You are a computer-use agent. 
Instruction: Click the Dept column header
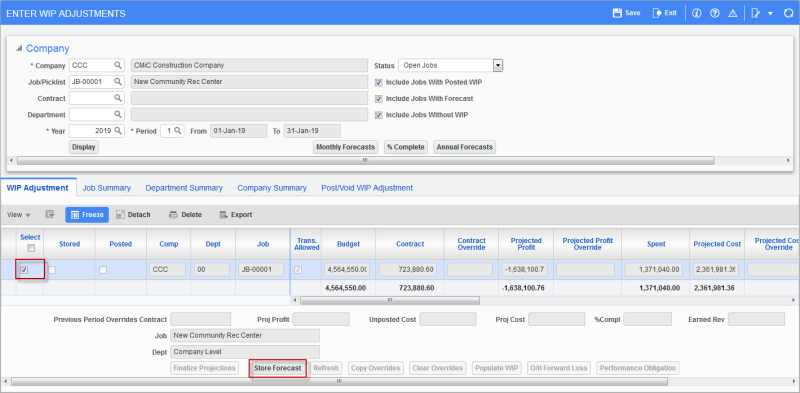point(213,244)
